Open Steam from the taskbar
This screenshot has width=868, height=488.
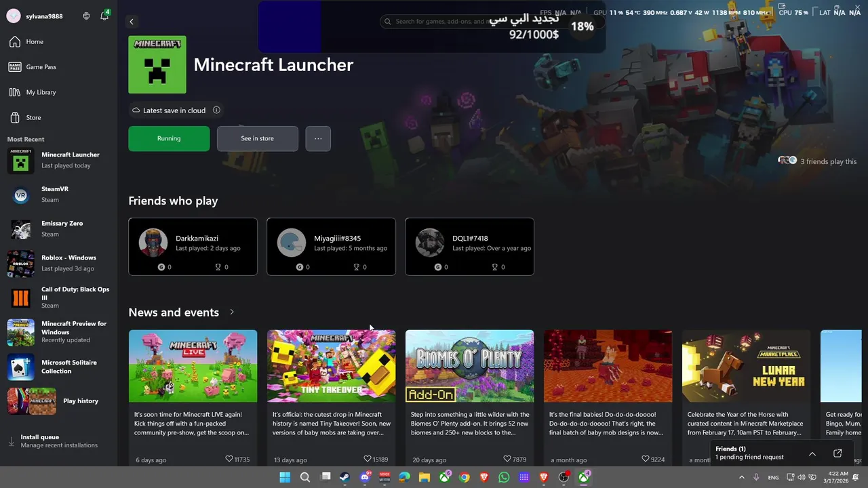coord(344,477)
